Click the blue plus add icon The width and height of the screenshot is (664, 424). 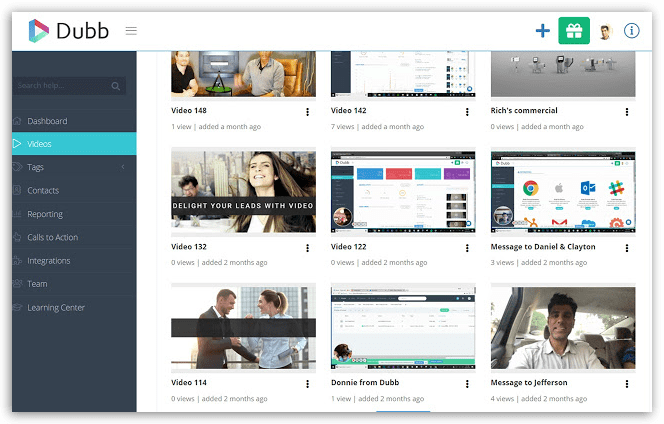tap(542, 31)
